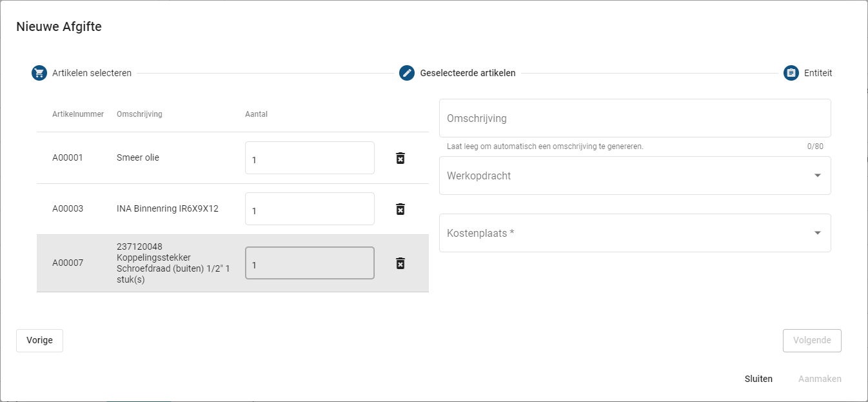
Task: Edit quantity for INA Binnenring IR6X9X12
Action: point(310,210)
